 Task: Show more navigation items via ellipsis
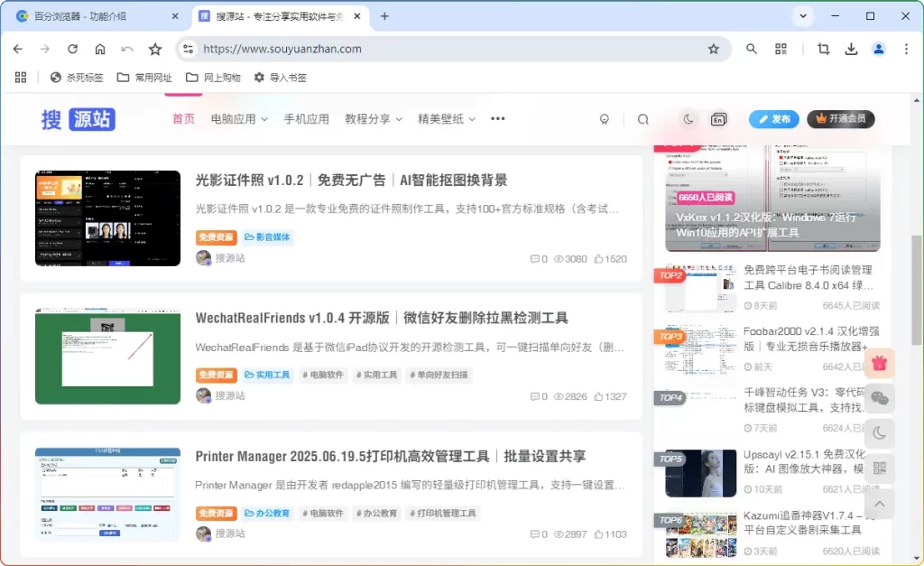click(498, 118)
